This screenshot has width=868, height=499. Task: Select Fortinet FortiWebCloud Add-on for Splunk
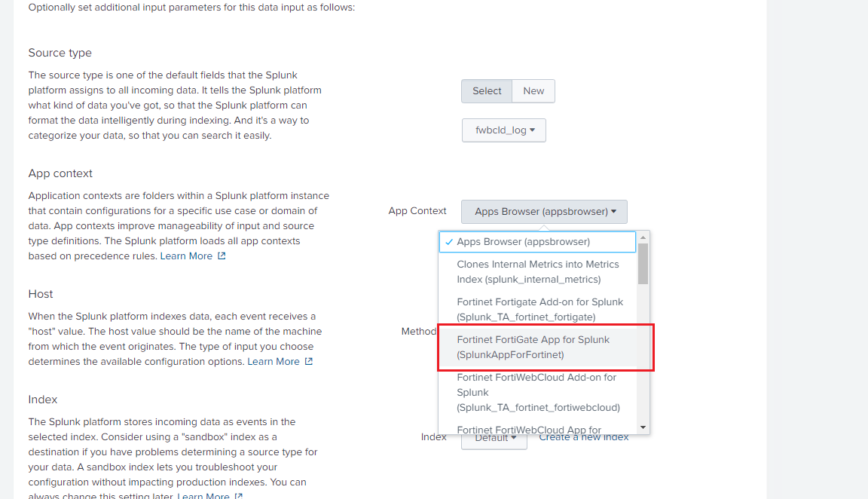pyautogui.click(x=536, y=393)
